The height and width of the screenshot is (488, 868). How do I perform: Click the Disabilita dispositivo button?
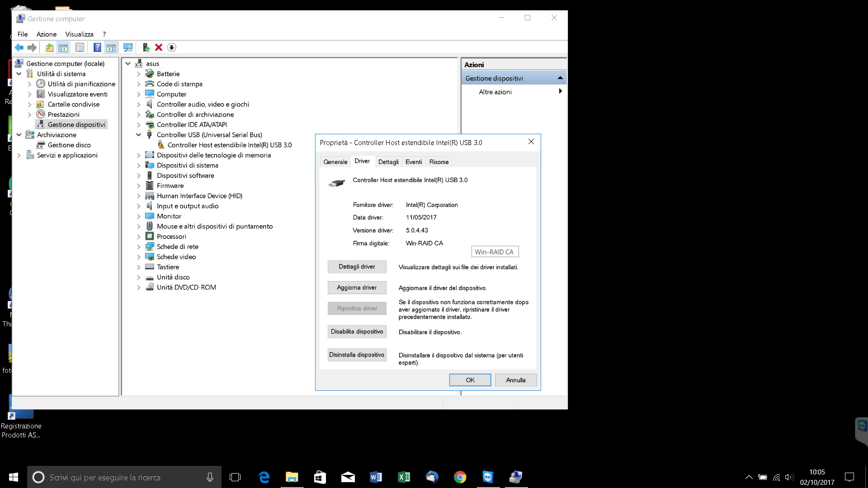pyautogui.click(x=357, y=332)
